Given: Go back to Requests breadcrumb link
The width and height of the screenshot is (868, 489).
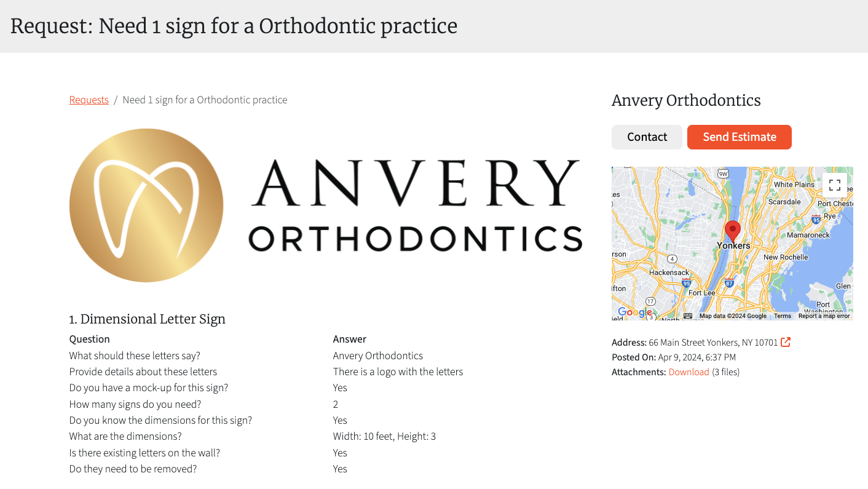Looking at the screenshot, I should point(89,100).
